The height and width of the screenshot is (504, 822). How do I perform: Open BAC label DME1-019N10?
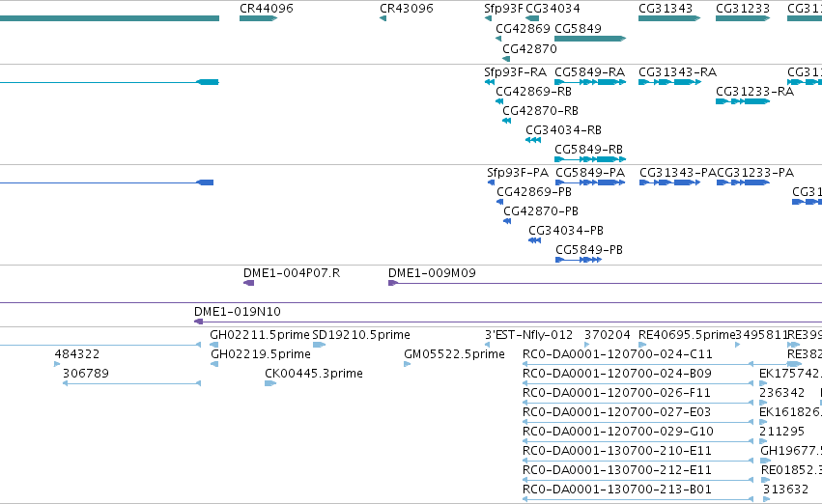tap(238, 311)
